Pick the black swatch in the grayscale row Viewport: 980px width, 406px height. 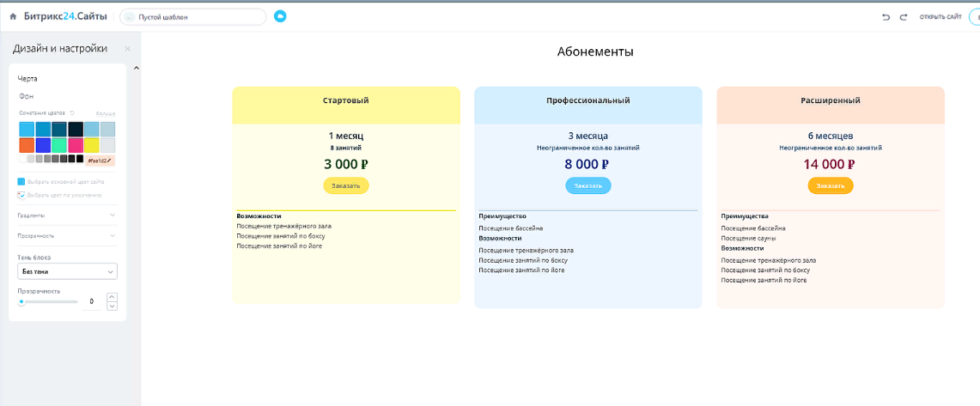79,160
